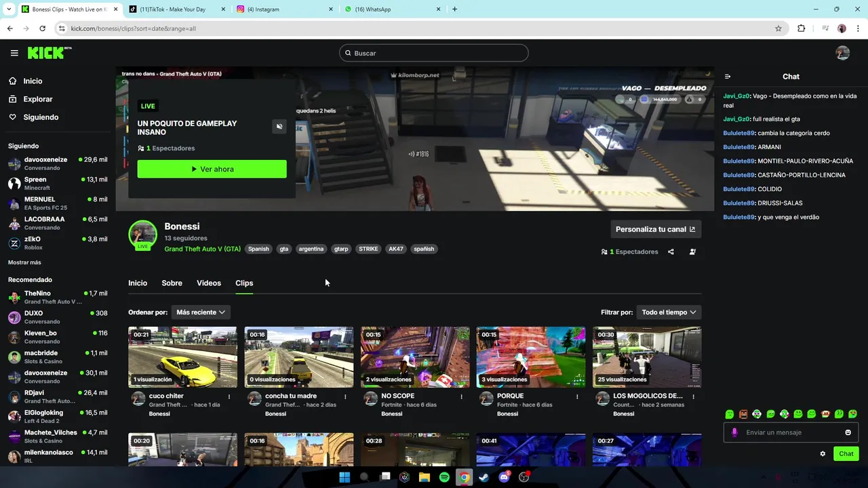Open Discord from the taskbar

504,477
